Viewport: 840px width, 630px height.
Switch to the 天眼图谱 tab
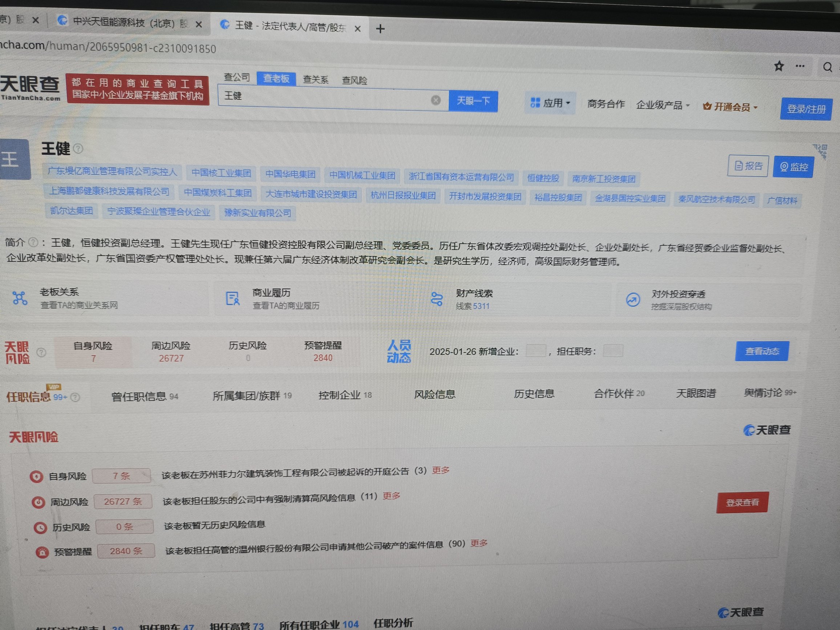(x=696, y=393)
